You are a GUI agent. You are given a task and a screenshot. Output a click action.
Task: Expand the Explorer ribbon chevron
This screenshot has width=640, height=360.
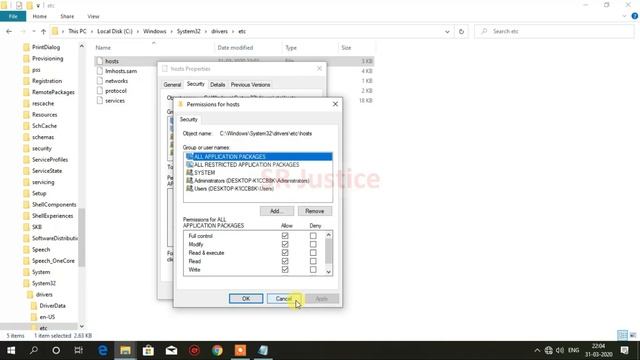[x=624, y=16]
